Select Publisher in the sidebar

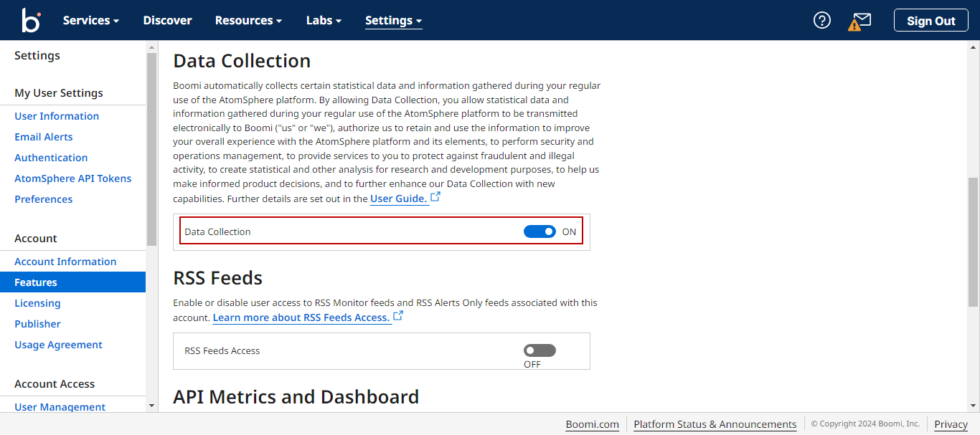coord(37,324)
